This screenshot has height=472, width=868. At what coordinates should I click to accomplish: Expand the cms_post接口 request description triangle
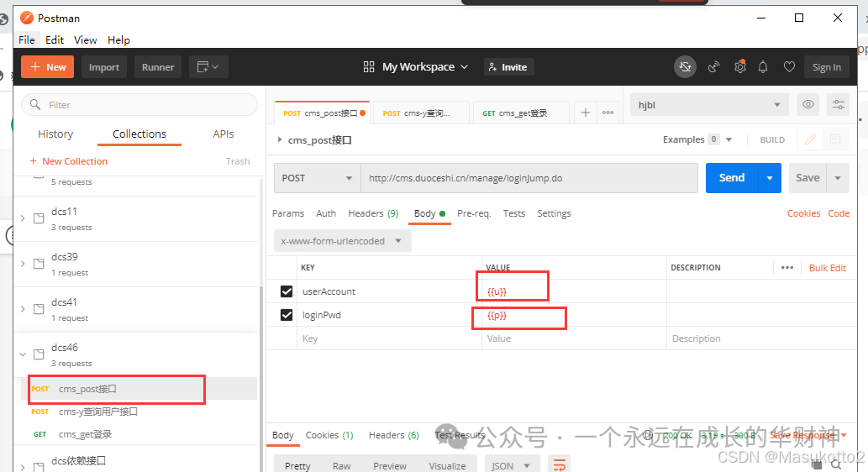pyautogui.click(x=280, y=139)
